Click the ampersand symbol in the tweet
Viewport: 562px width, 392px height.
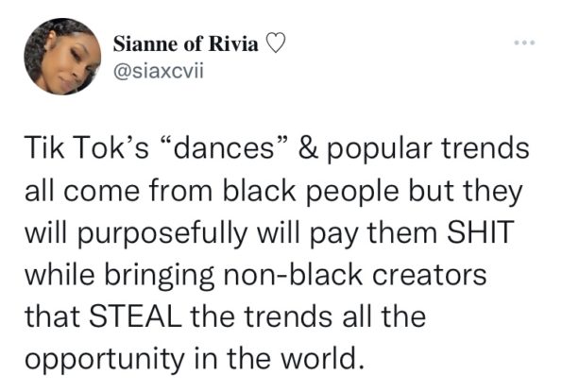pyautogui.click(x=307, y=148)
